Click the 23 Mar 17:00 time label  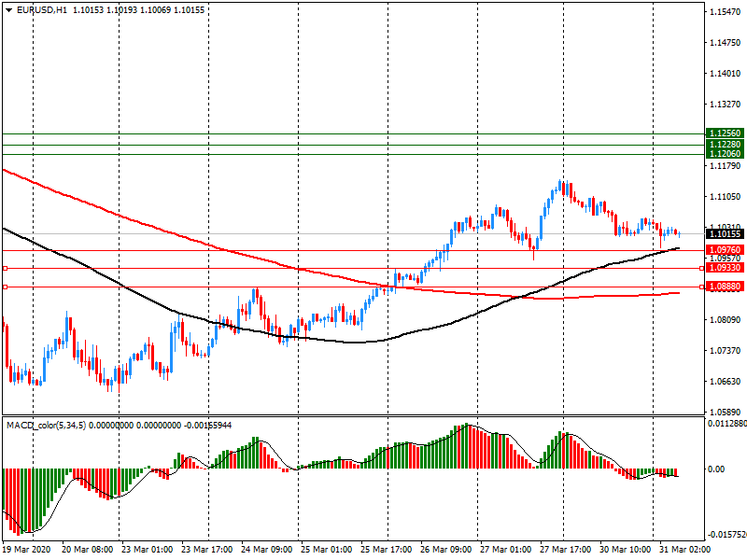[206, 550]
